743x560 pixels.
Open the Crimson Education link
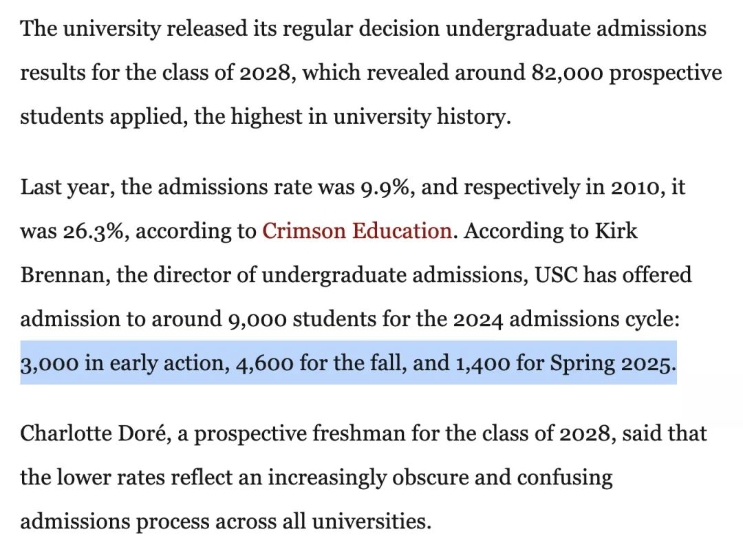(356, 231)
